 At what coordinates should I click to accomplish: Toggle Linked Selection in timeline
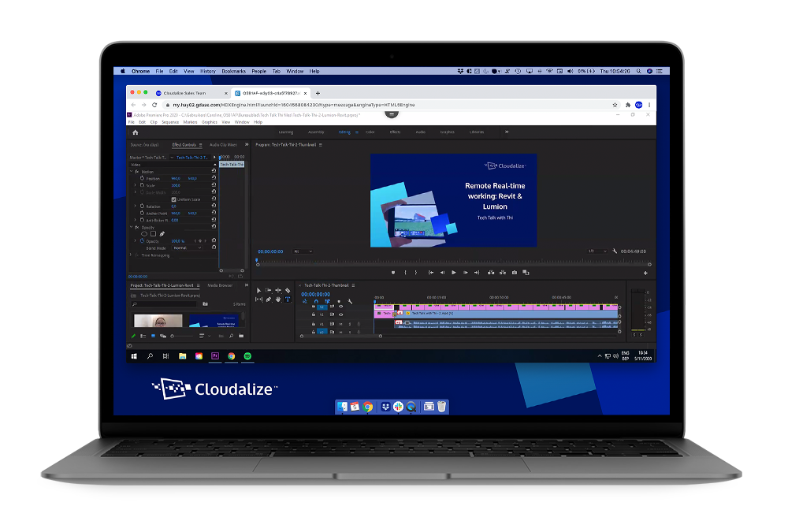tap(327, 302)
